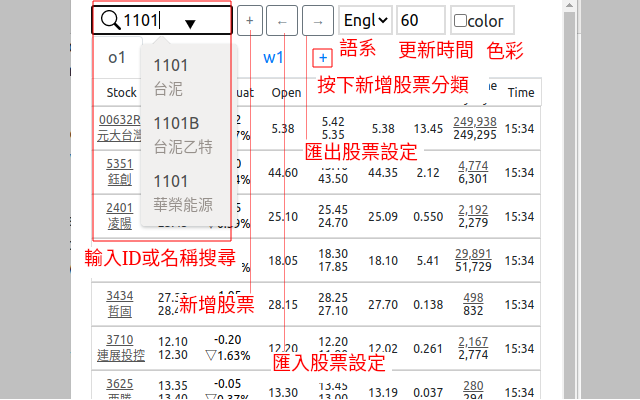
Task: Click the vertical scrollbar track
Action: (x=569, y=204)
